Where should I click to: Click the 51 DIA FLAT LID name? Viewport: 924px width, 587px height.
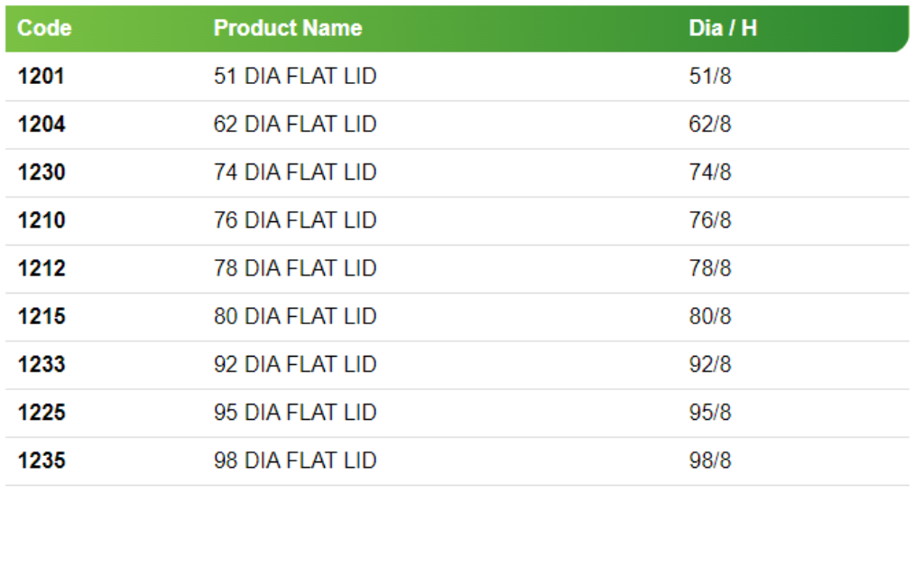coord(295,77)
